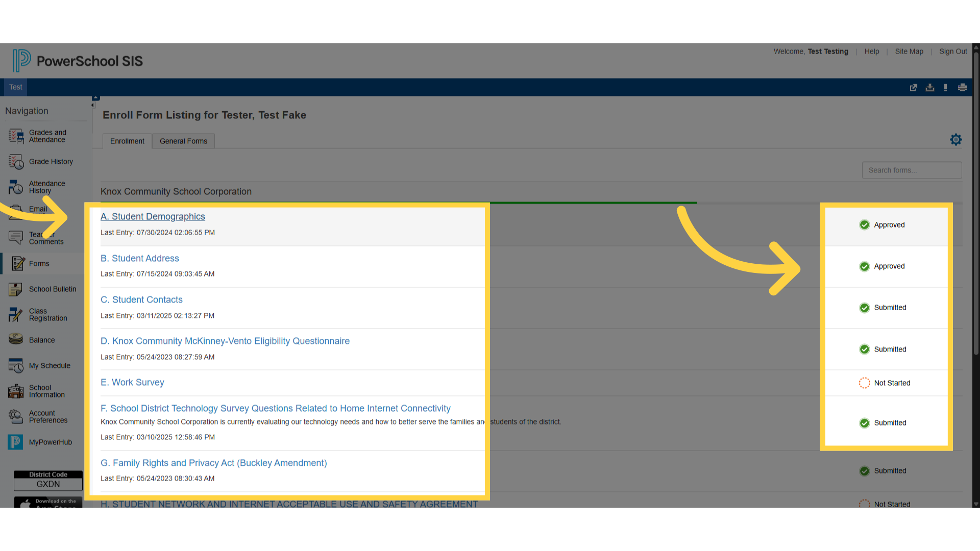Click the Site Map link
The image size is (980, 551).
[909, 52]
